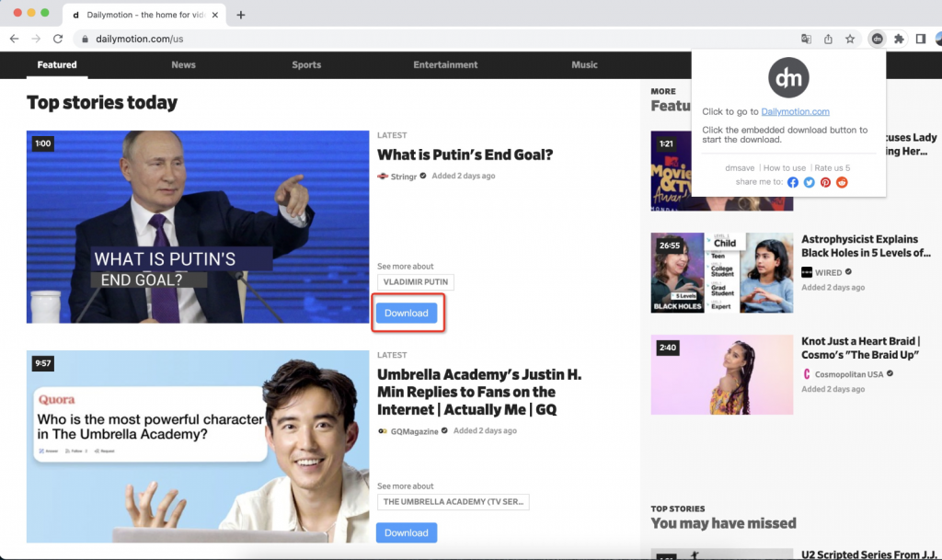
Task: Open What is Putin's End Goal? title
Action: point(465,154)
